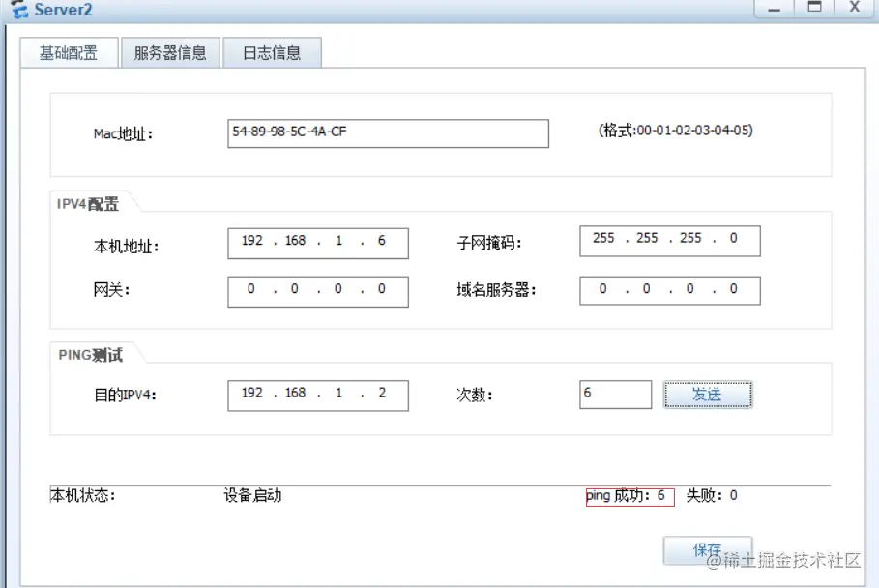
Task: Click the 域名服务器 address field
Action: coord(670,290)
